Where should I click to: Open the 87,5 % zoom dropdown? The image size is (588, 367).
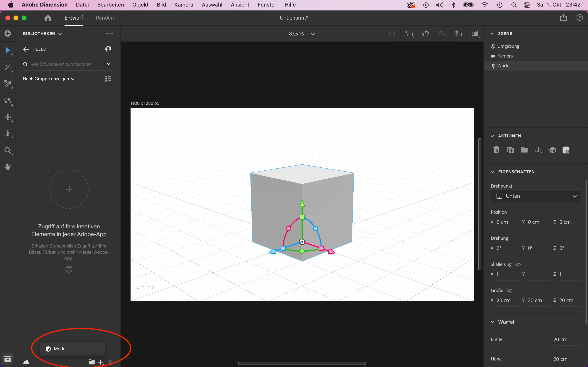pos(313,34)
